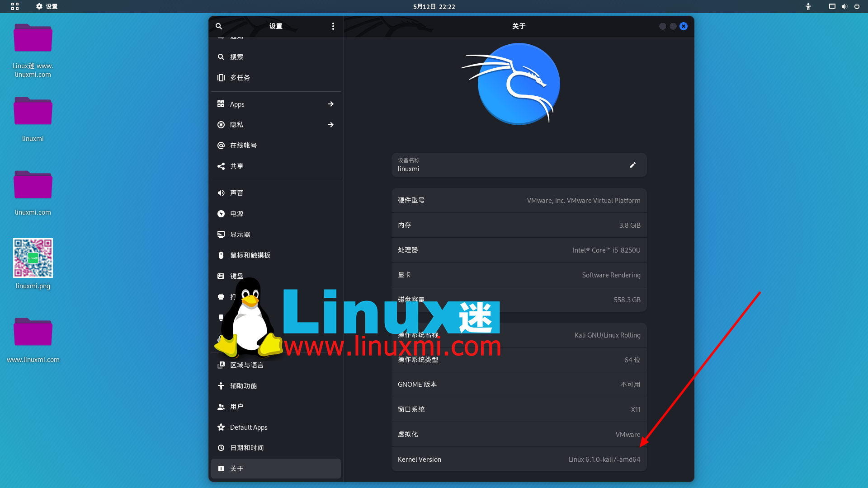The width and height of the screenshot is (868, 488).
Task: Click the 内存 3.8 GiB row
Action: pos(519,225)
